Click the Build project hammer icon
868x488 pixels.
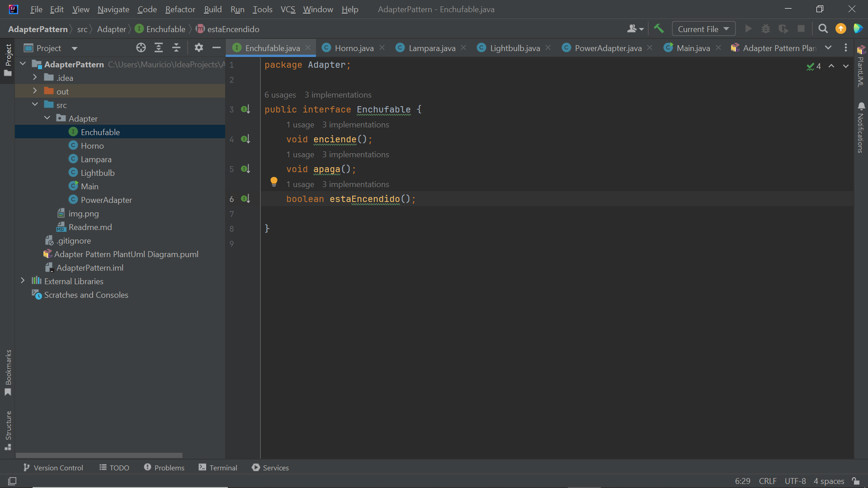[659, 29]
